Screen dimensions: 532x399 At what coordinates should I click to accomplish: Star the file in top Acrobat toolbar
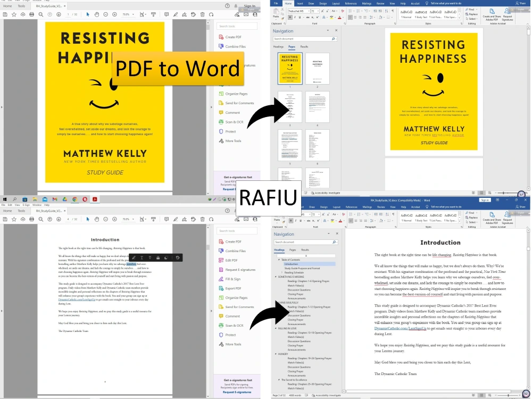pyautogui.click(x=14, y=14)
